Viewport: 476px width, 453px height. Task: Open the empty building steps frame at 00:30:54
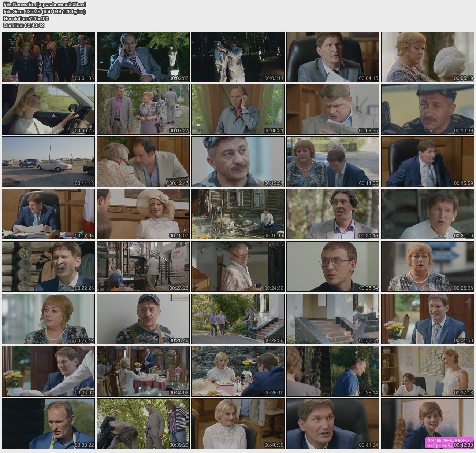[333, 319]
